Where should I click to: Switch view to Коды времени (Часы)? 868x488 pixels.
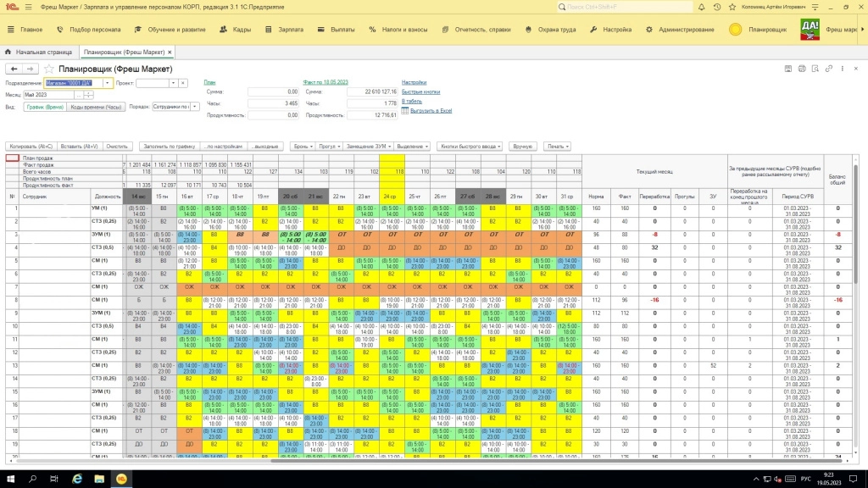pyautogui.click(x=96, y=108)
